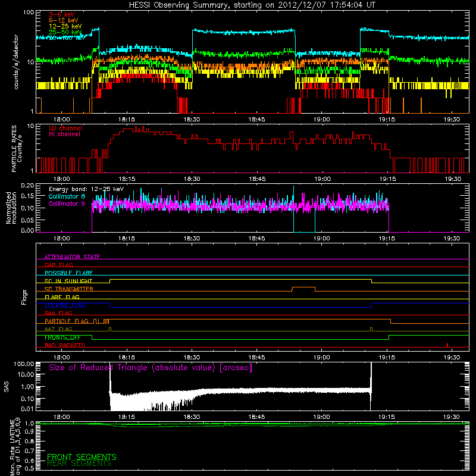This screenshot has width=476, height=476.
Task: Click the 0.05 tick on the modulation axis
Action: (27, 220)
